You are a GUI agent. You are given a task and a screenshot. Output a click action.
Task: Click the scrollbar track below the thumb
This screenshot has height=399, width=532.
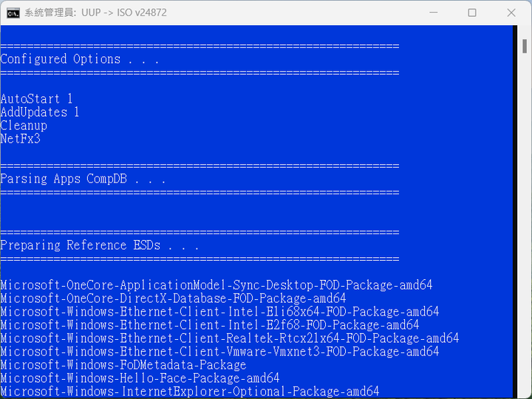[x=524, y=224]
